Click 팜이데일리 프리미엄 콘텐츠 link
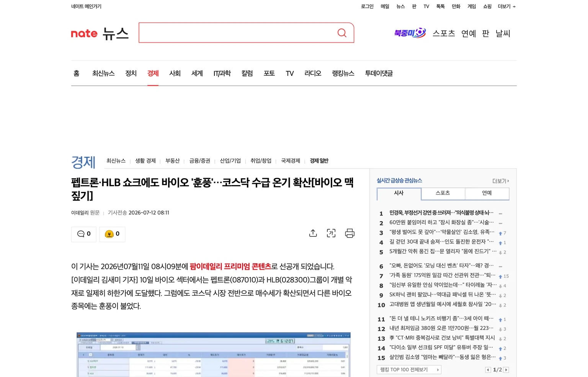This screenshot has width=588, height=377. (230, 266)
